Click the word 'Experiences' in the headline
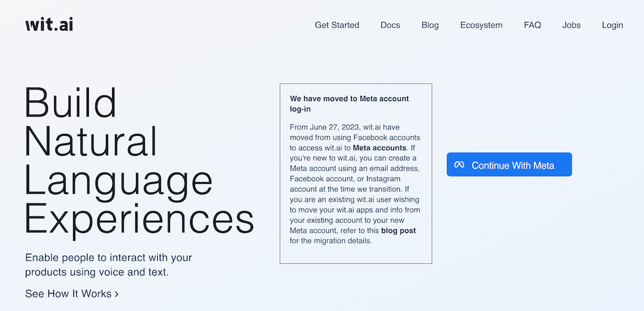Screen dimensions: 644x311 [x=140, y=220]
